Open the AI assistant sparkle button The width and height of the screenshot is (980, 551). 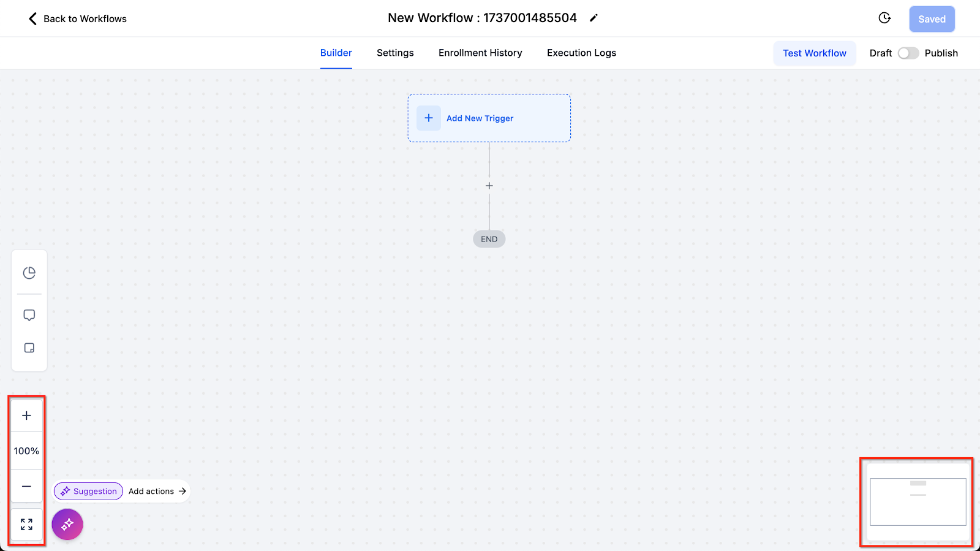point(67,525)
